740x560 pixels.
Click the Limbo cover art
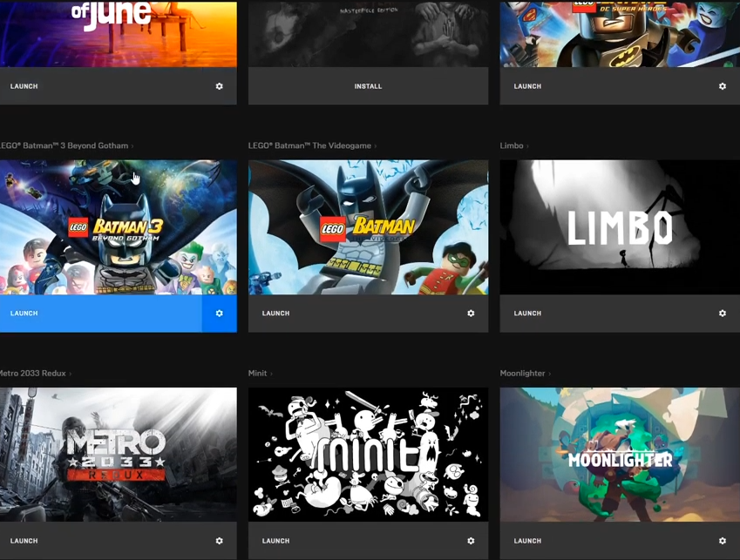(620, 227)
